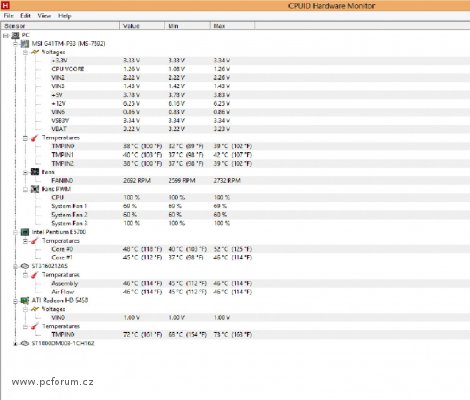This screenshot has width=470, height=400.
Task: Select the FANIN0 fan speed row
Action: pyautogui.click(x=235, y=180)
